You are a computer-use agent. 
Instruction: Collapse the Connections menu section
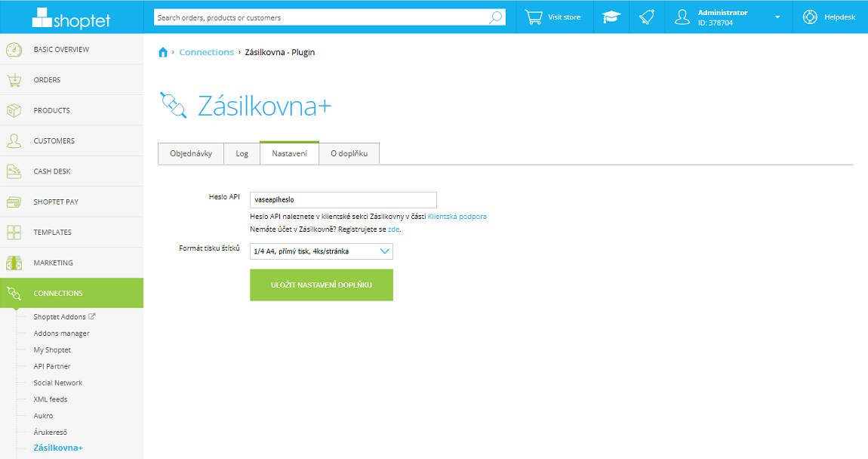tap(72, 293)
